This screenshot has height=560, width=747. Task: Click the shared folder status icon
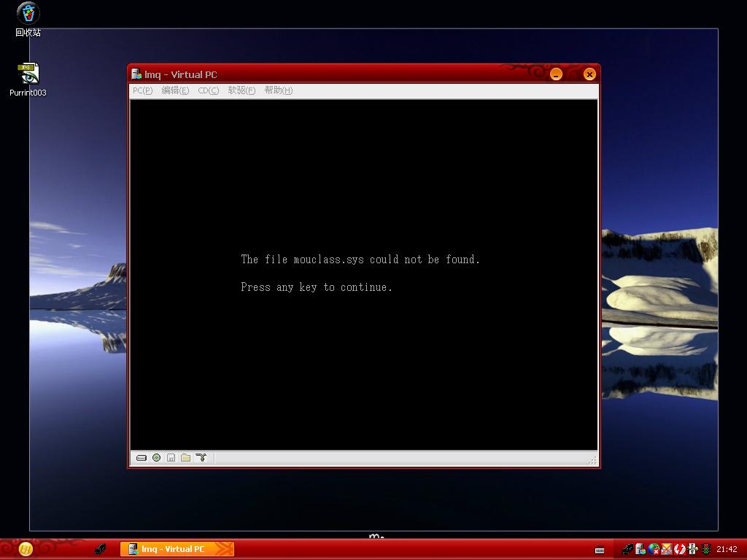[186, 458]
